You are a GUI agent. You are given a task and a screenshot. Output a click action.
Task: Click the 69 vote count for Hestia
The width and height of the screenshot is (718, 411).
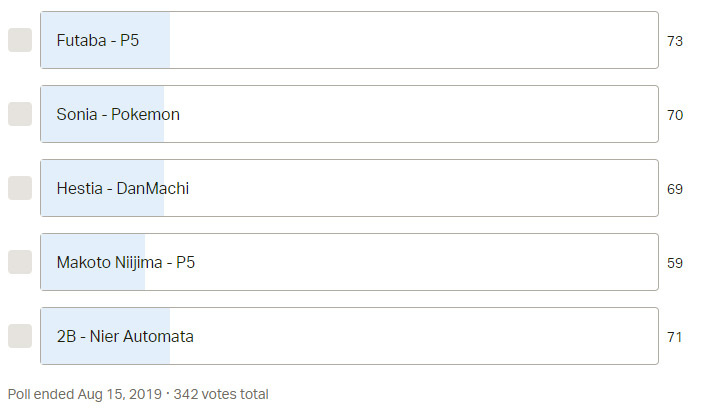click(x=675, y=189)
